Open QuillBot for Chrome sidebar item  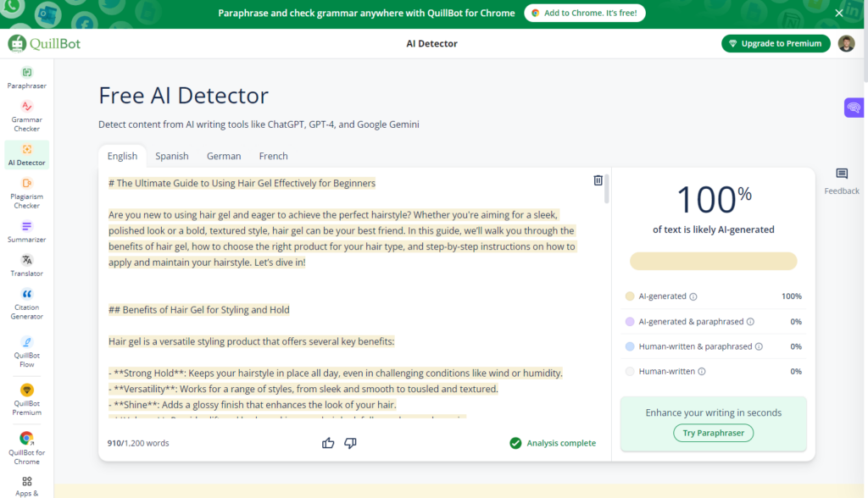[x=26, y=449]
